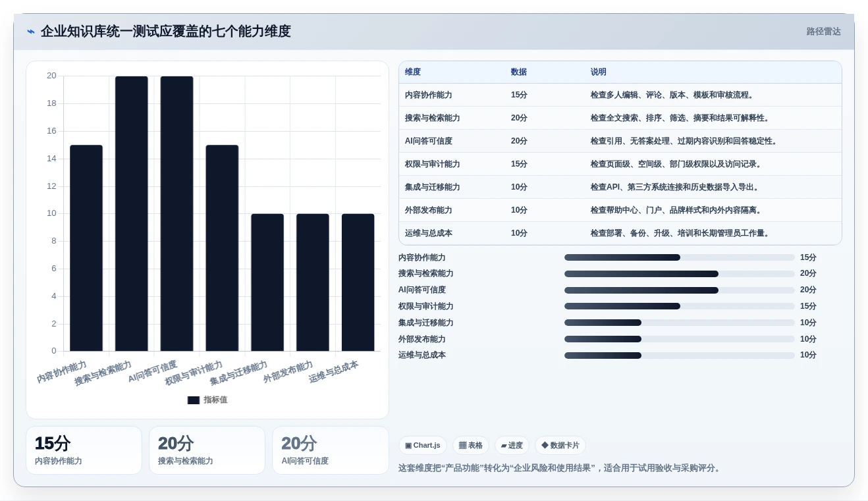The height and width of the screenshot is (501, 868).
Task: Click the 15分 cell in 内容协作能力 table row
Action: coord(519,95)
